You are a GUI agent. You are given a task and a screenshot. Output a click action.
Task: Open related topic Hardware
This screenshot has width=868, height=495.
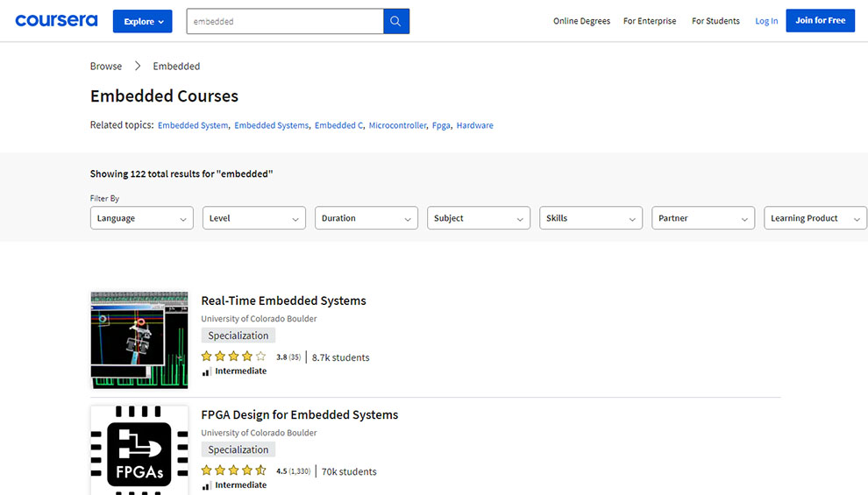[x=474, y=125]
